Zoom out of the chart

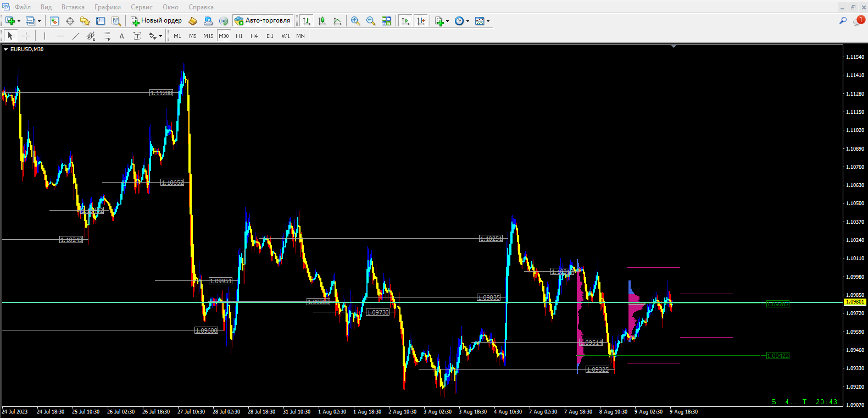371,21
